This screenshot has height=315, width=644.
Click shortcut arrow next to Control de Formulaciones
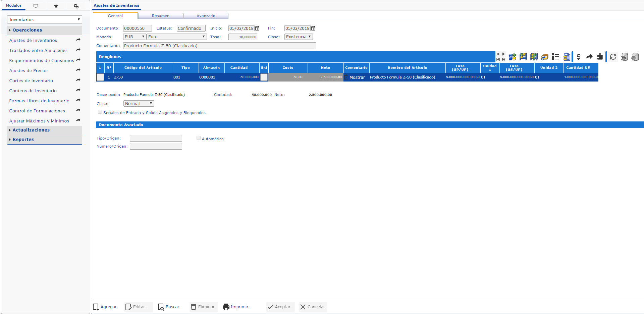coord(78,110)
